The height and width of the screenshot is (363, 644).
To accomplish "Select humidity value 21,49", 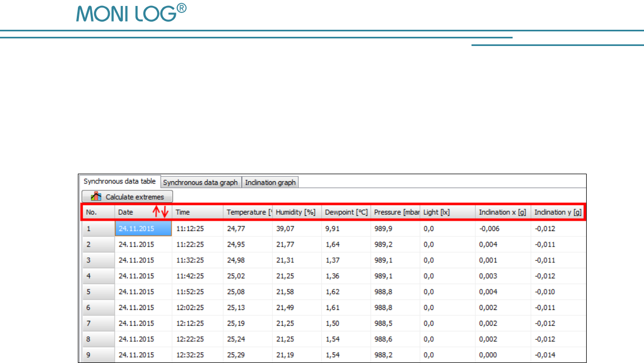I will 285,307.
